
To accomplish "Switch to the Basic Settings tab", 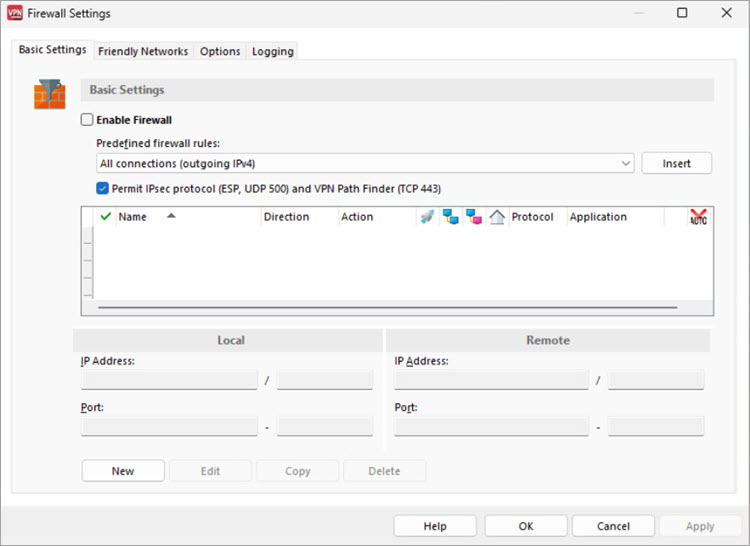I will 53,50.
